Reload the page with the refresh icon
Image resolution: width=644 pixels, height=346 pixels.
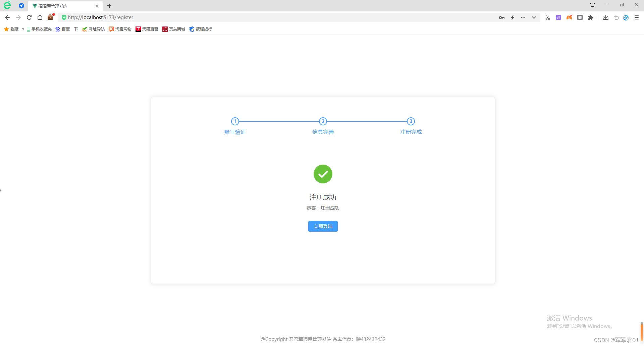click(x=29, y=17)
